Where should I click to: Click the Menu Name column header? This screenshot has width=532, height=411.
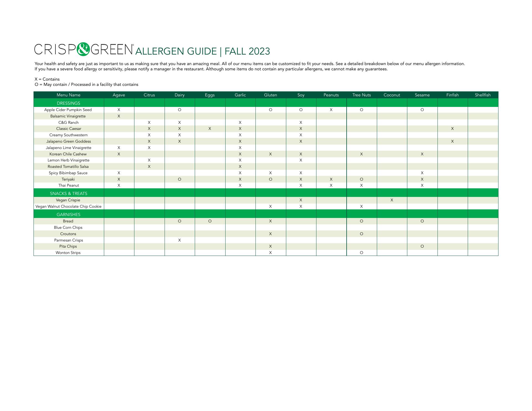(68, 95)
